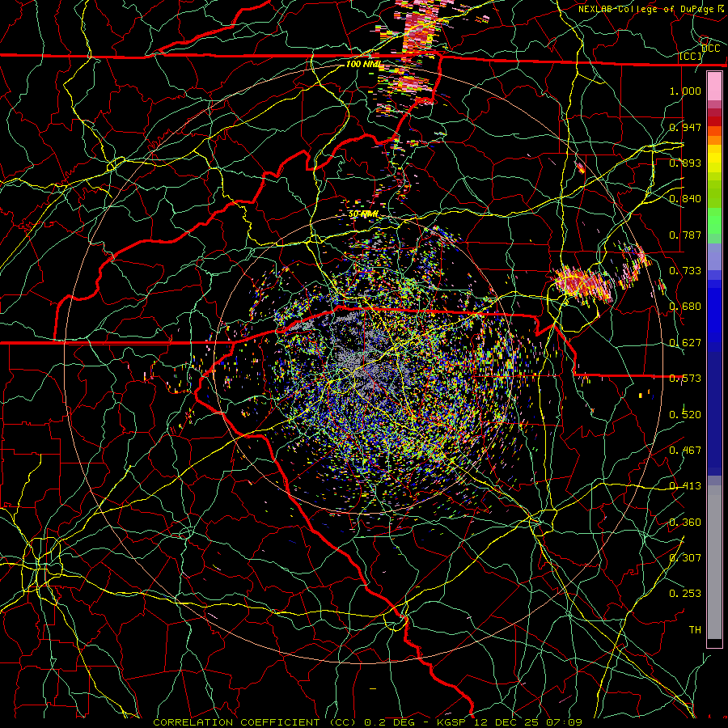Select the 0.520 legend value
Viewport: 728px width, 728px height.
pos(685,415)
